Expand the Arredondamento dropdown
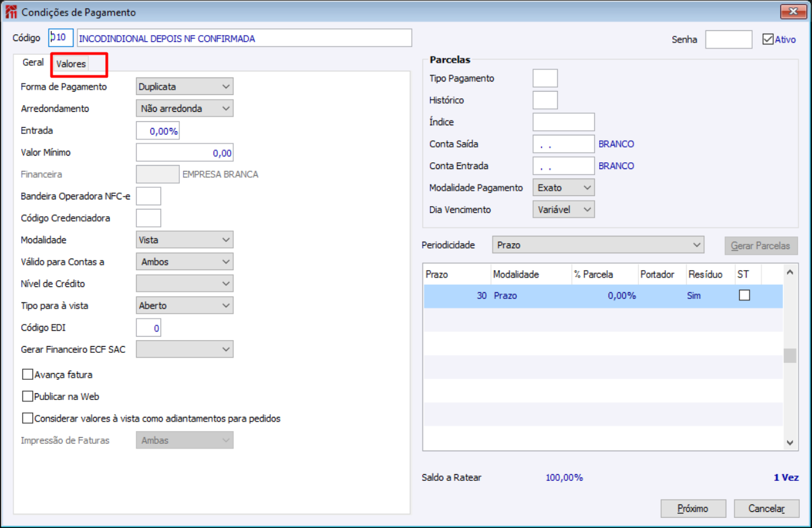812x528 pixels. click(x=185, y=108)
